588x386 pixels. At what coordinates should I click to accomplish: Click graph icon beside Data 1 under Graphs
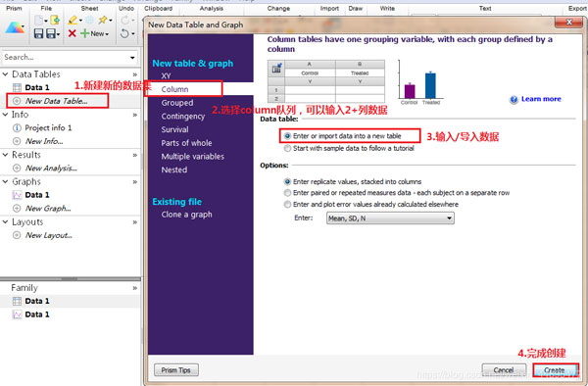[x=17, y=195]
